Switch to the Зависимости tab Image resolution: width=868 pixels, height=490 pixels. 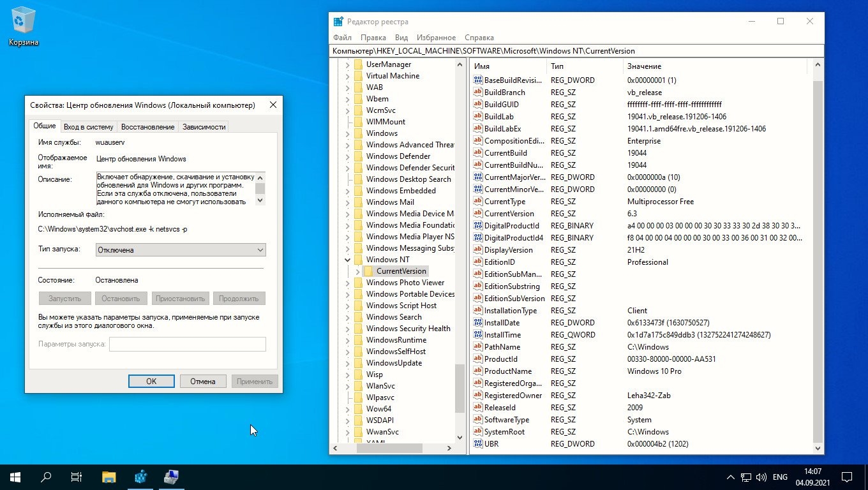[204, 127]
